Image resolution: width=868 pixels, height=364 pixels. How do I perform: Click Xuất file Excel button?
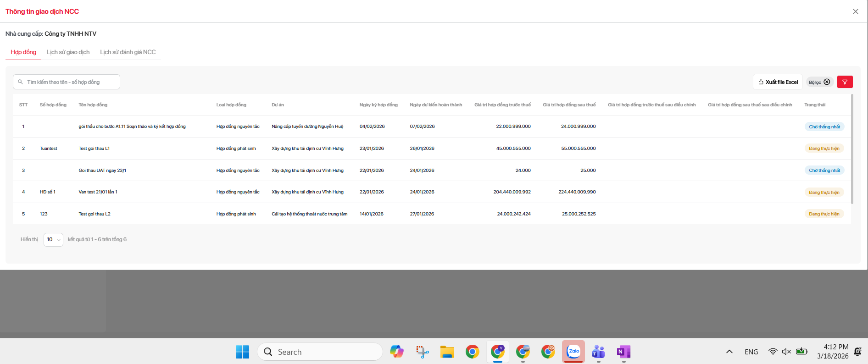click(778, 82)
